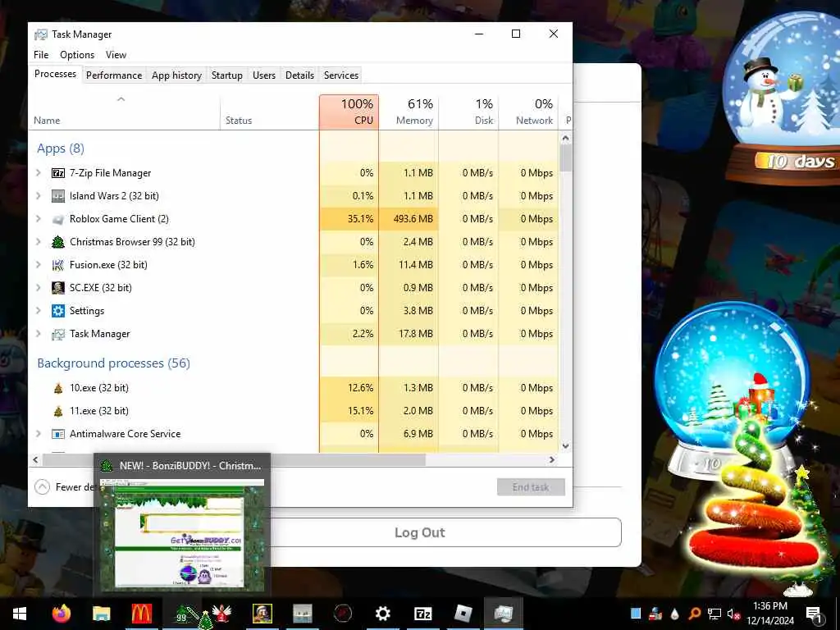The image size is (840, 630).
Task: Expand the 7-Zip File Manager process group
Action: [x=39, y=173]
